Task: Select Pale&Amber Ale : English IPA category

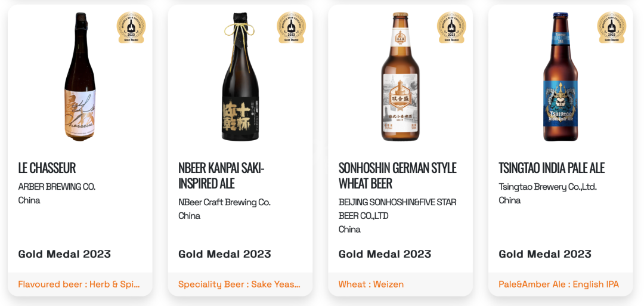Action: point(559,285)
